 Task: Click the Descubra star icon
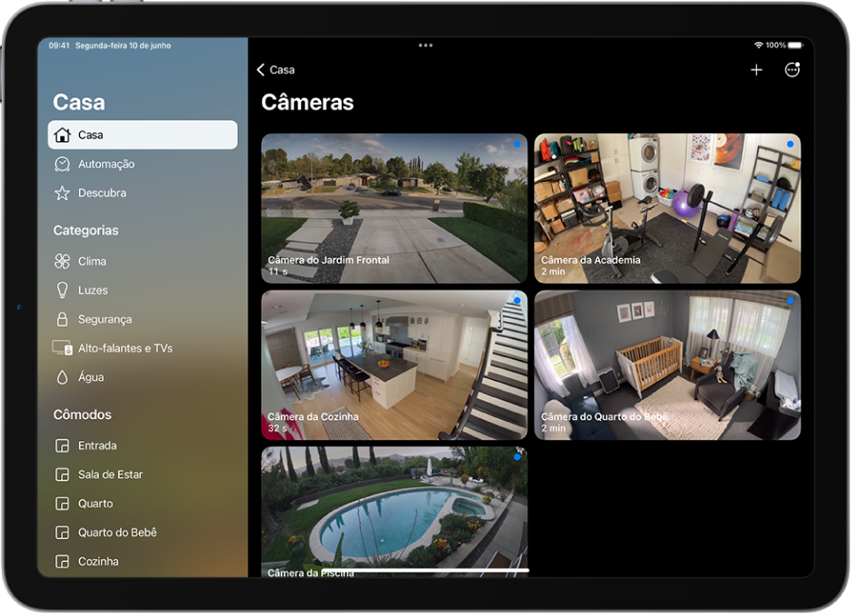[62, 193]
